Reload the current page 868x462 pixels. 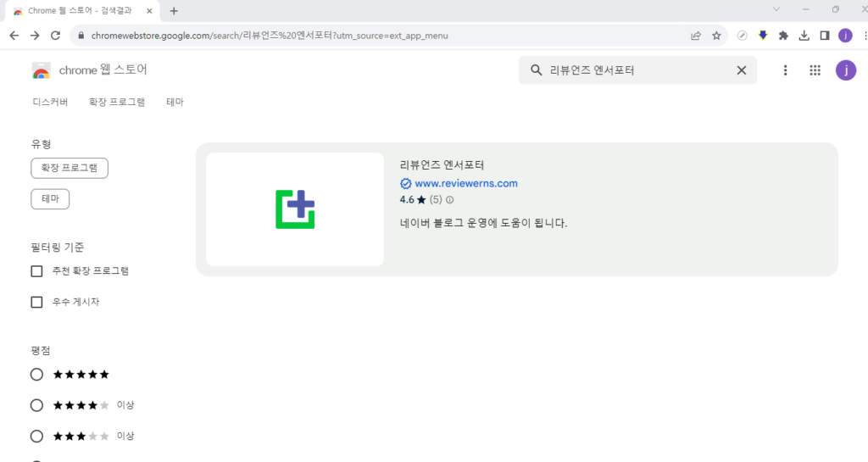coord(55,36)
